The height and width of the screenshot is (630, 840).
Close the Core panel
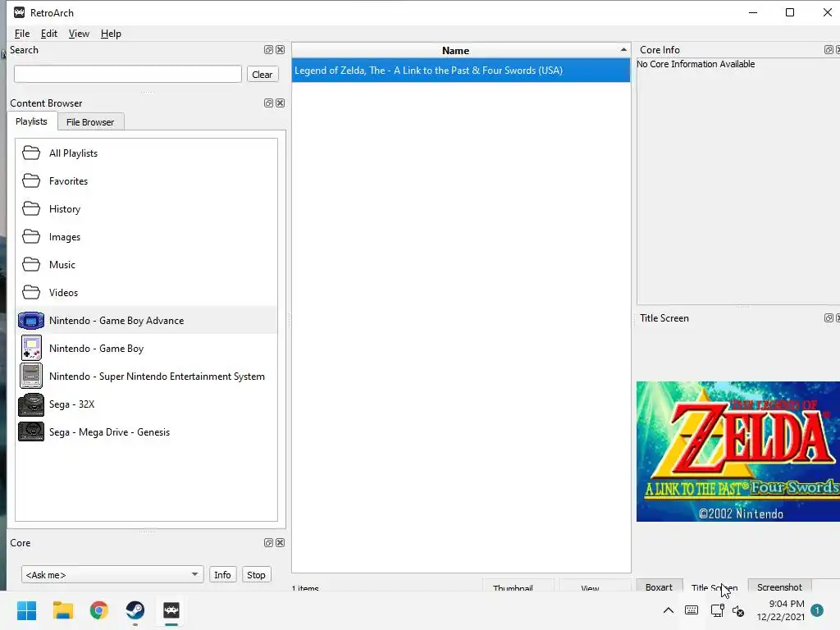click(x=281, y=543)
